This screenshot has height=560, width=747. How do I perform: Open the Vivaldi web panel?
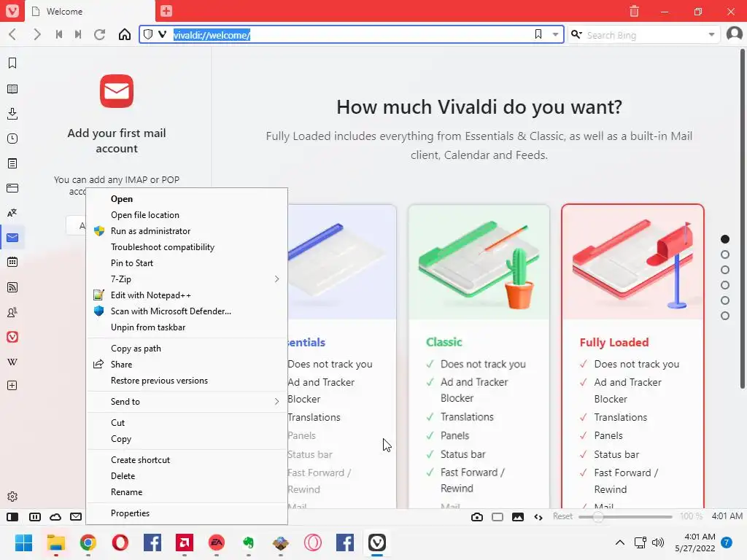point(12,337)
